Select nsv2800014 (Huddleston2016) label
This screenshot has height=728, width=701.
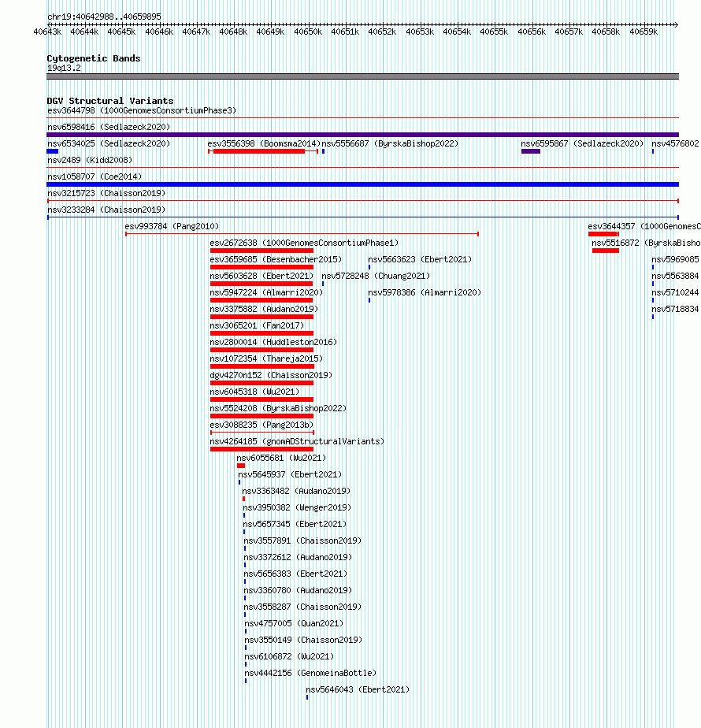click(273, 342)
